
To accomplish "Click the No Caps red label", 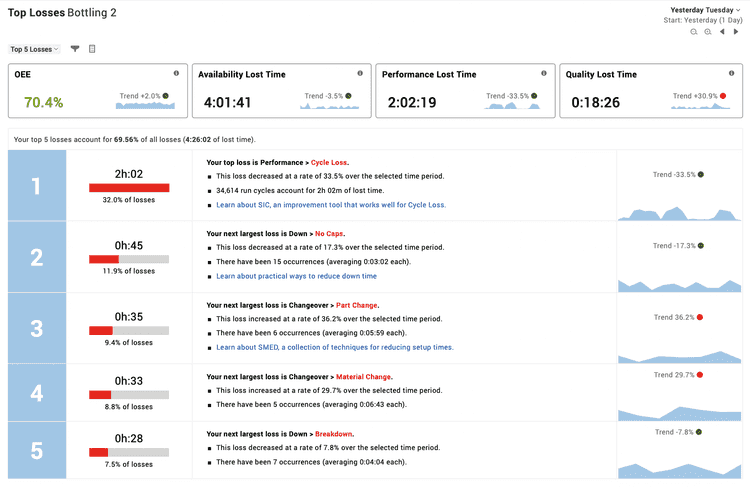I will [329, 233].
